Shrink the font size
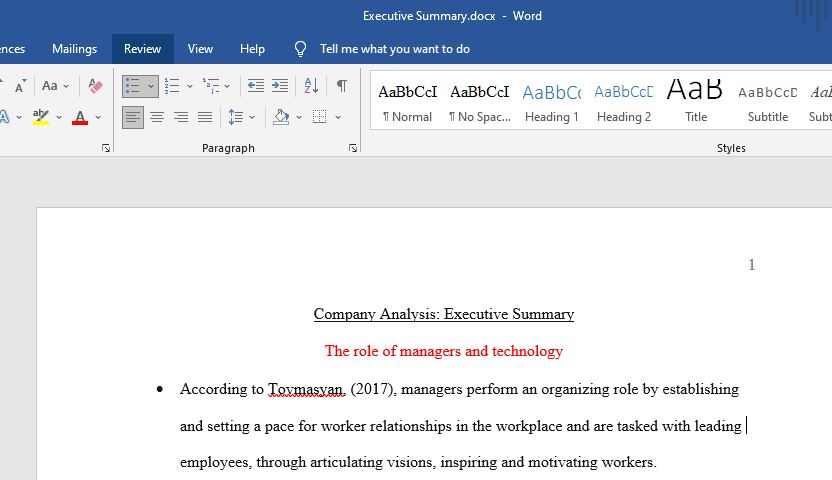 point(20,86)
